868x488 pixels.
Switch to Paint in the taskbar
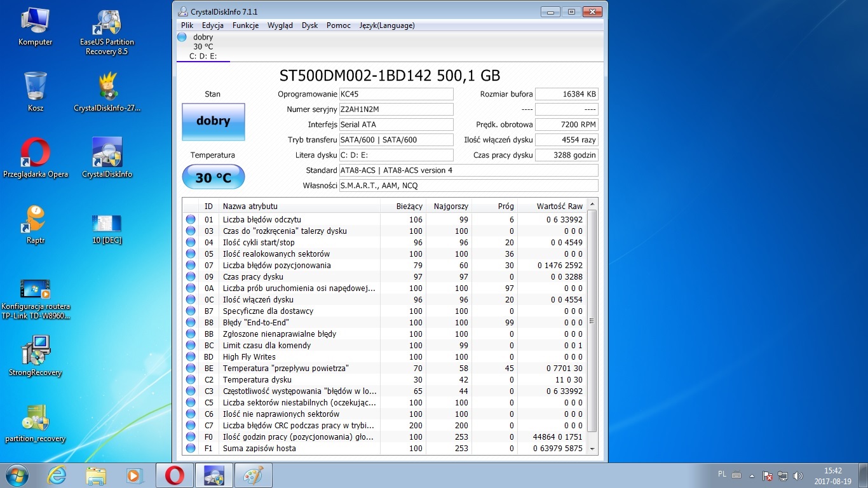pos(254,475)
